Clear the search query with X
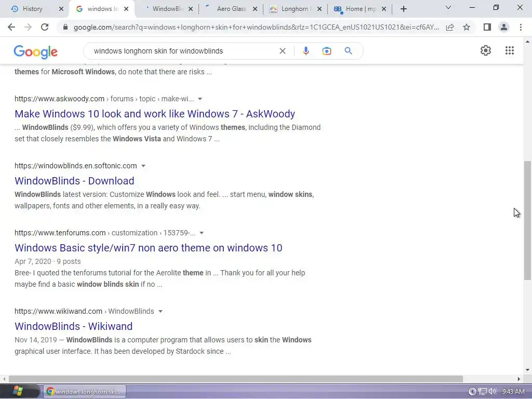The height and width of the screenshot is (399, 532). pos(282,51)
